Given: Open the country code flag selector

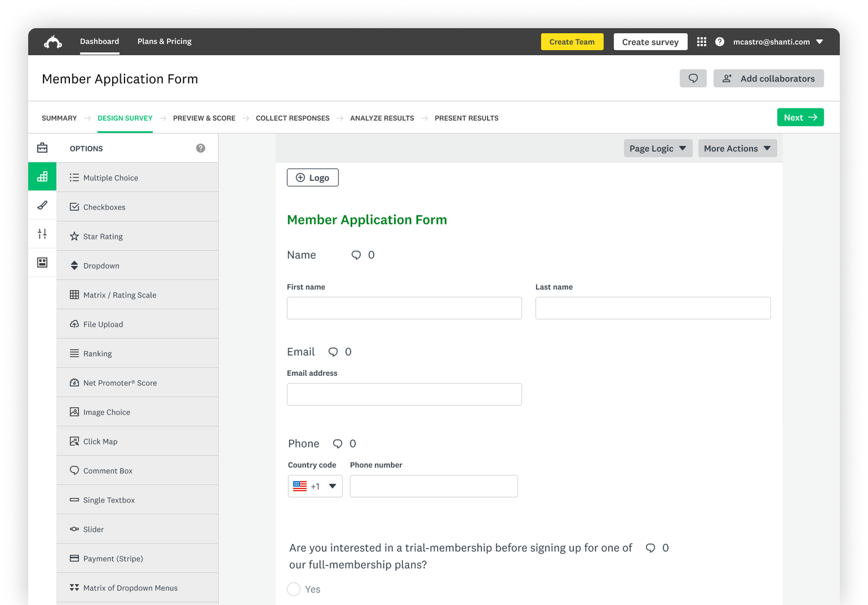Looking at the screenshot, I should [x=315, y=485].
